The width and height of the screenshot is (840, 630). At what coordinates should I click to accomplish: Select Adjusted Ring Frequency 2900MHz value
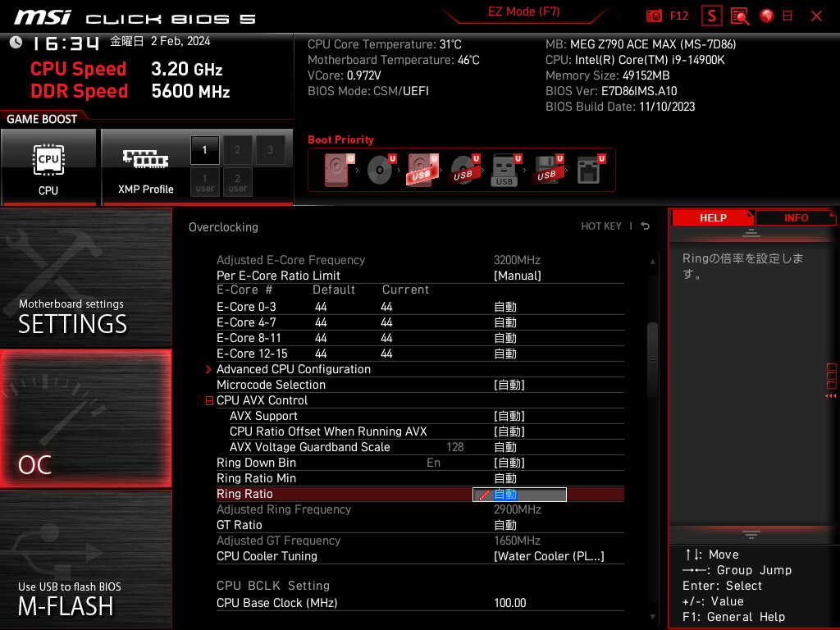click(x=517, y=509)
